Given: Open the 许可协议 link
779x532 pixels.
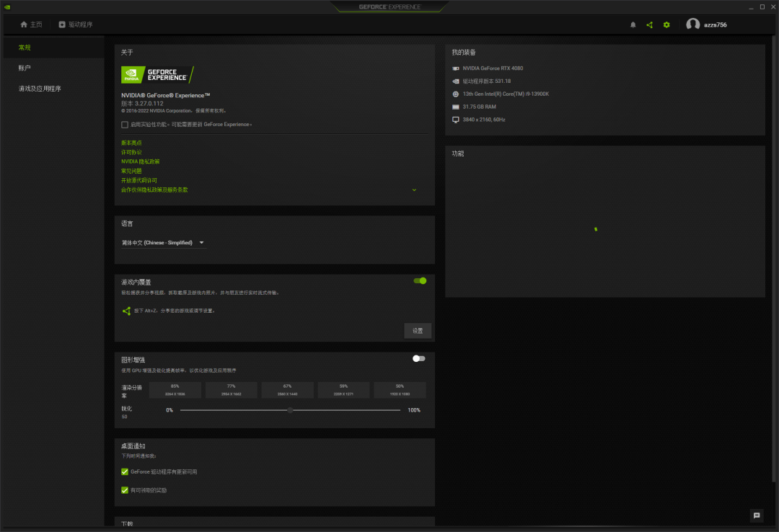Looking at the screenshot, I should 132,153.
